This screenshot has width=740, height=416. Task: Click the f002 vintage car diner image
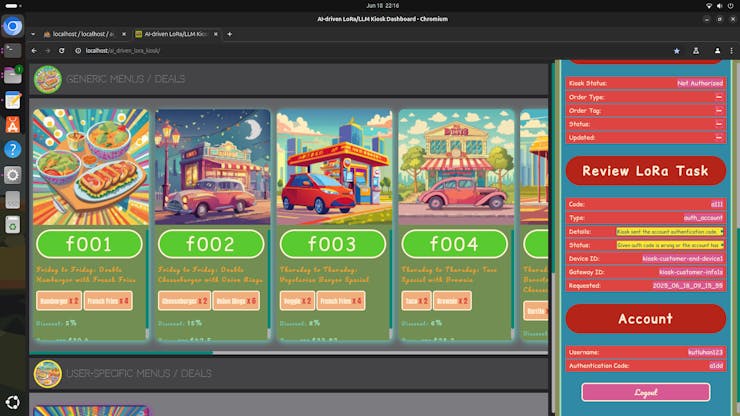211,168
